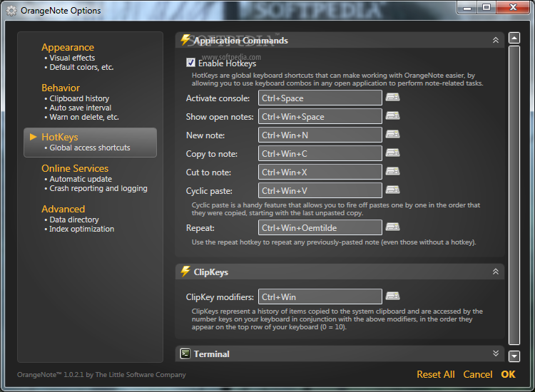The image size is (535, 392).
Task: Click the Cyclic paste hotkey field
Action: [320, 190]
